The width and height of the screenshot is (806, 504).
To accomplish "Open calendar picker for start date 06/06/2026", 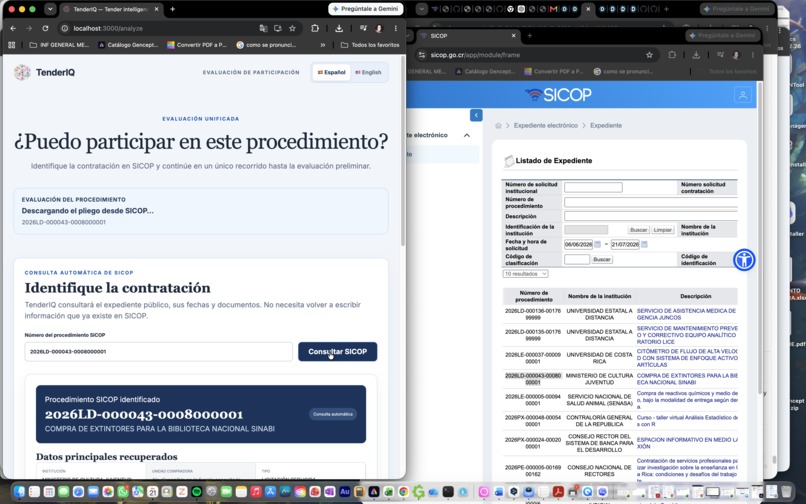I will coord(597,244).
